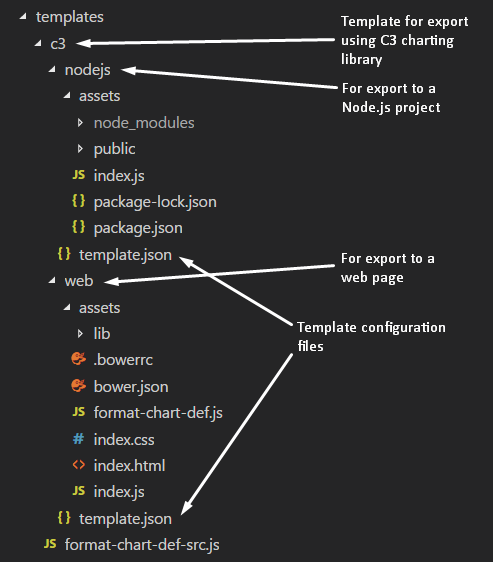493x562 pixels.
Task: Expand the node_modules folder arrow
Action: tap(80, 123)
